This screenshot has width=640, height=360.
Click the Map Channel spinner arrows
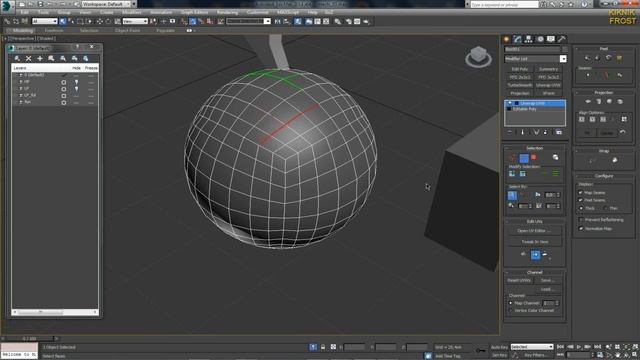coord(557,303)
